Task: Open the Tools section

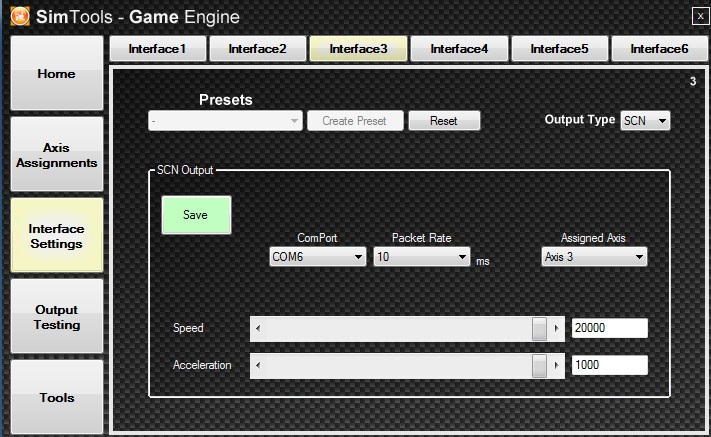Action: tap(57, 397)
